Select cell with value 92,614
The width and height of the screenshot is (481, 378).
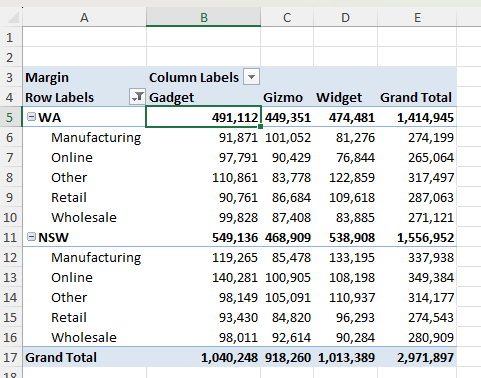pyautogui.click(x=287, y=337)
